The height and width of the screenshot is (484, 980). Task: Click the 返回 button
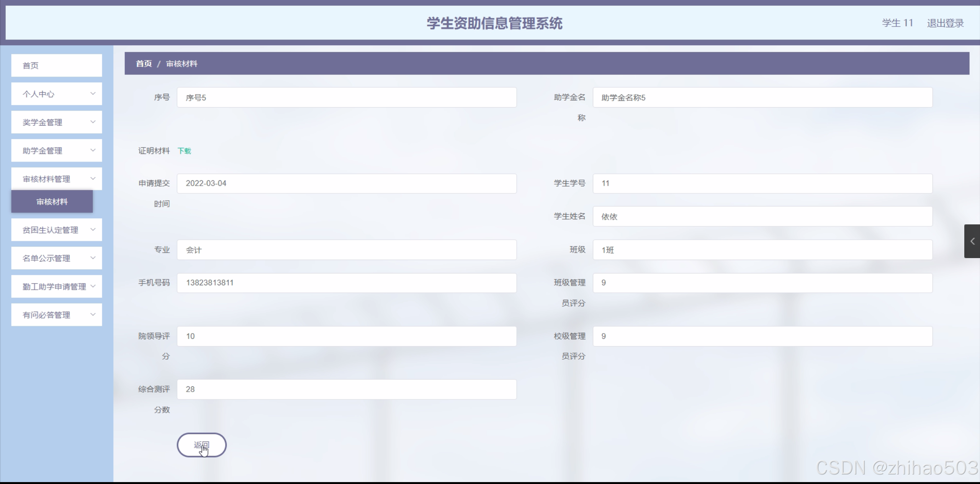pyautogui.click(x=201, y=445)
